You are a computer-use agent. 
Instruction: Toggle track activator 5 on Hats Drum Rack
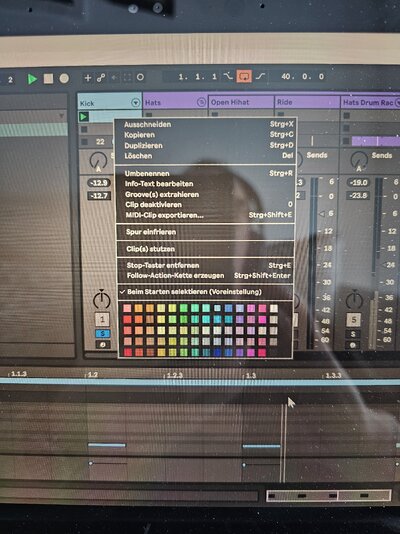tap(354, 320)
